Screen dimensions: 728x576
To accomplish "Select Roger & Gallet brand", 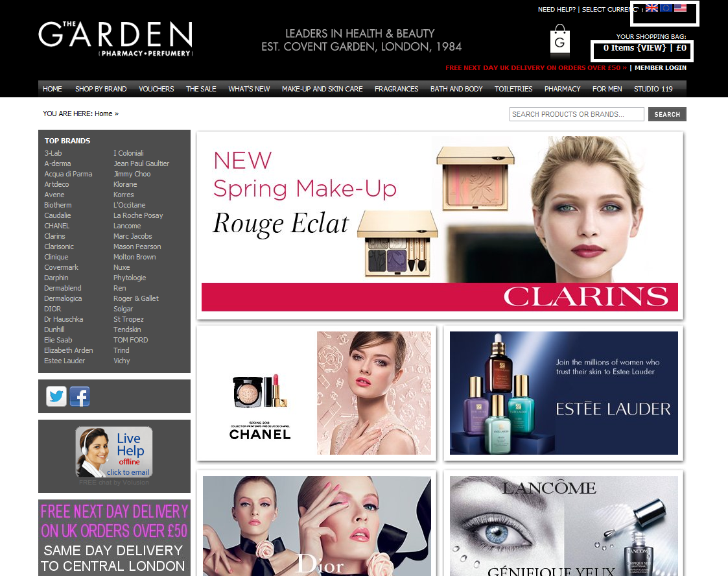I will pos(136,298).
